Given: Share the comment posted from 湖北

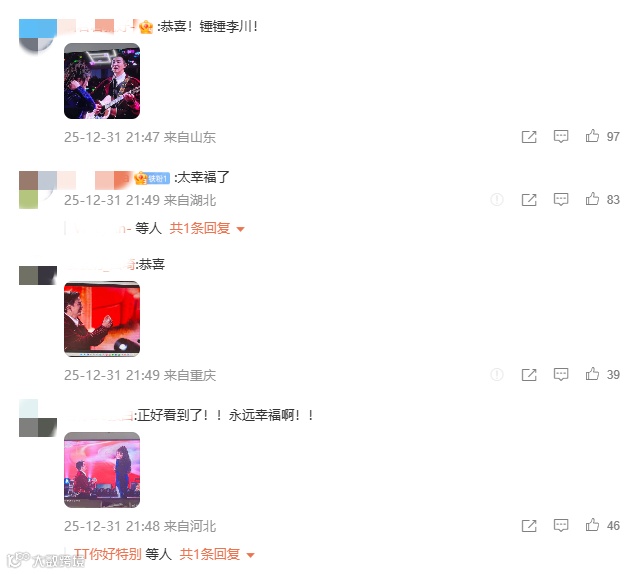Looking at the screenshot, I should point(529,200).
